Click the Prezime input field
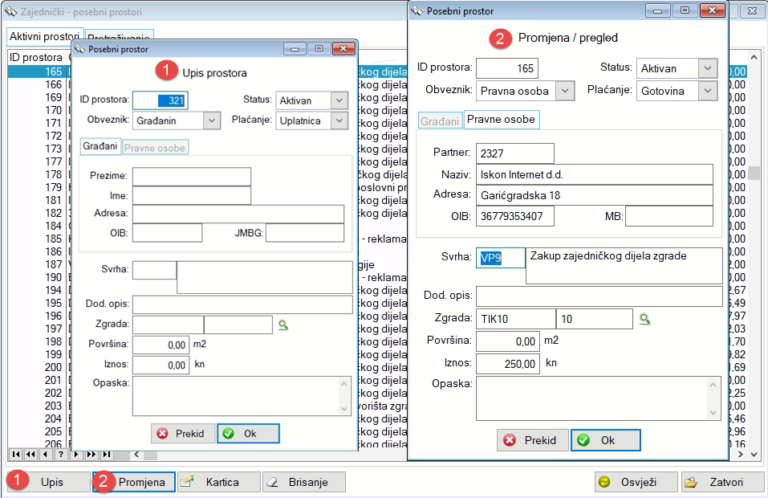 coord(191,177)
